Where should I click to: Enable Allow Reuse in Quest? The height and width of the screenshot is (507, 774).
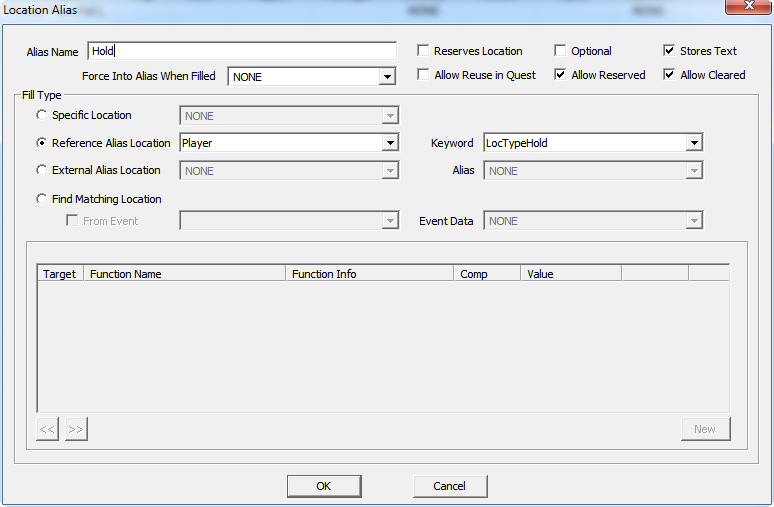pyautogui.click(x=424, y=75)
